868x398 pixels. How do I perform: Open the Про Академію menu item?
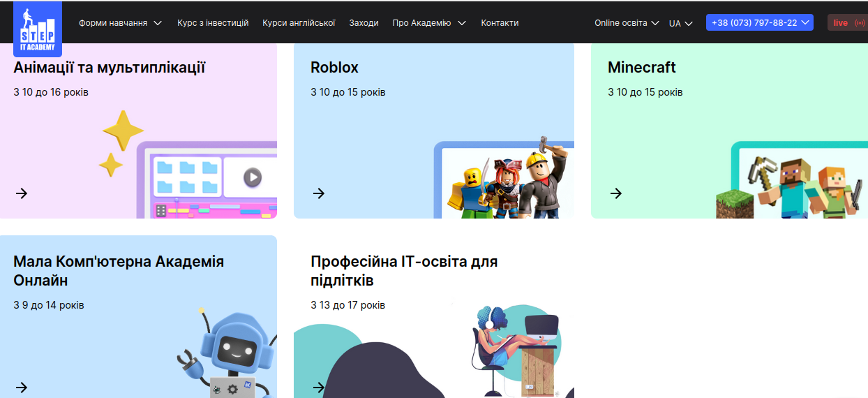[x=421, y=23]
